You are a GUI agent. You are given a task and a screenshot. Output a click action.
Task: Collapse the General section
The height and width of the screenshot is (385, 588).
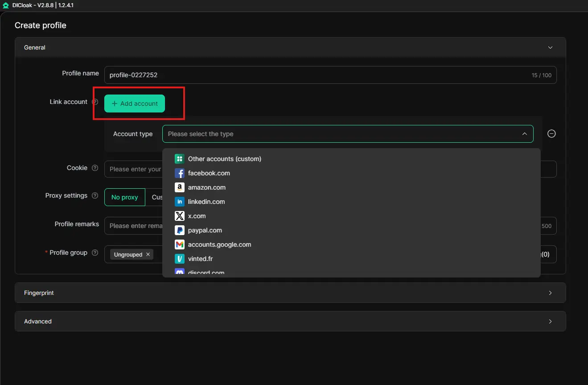pyautogui.click(x=550, y=48)
